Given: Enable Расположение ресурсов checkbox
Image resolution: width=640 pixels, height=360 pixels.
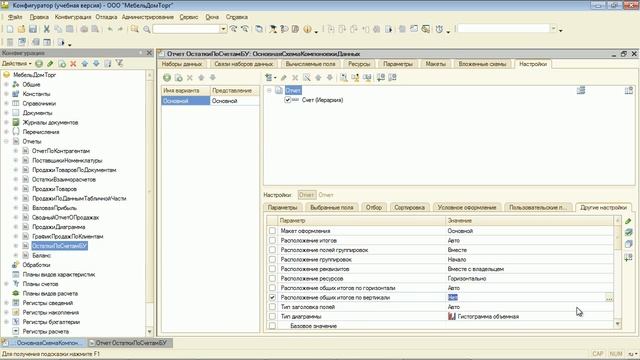Looking at the screenshot, I should 272,278.
